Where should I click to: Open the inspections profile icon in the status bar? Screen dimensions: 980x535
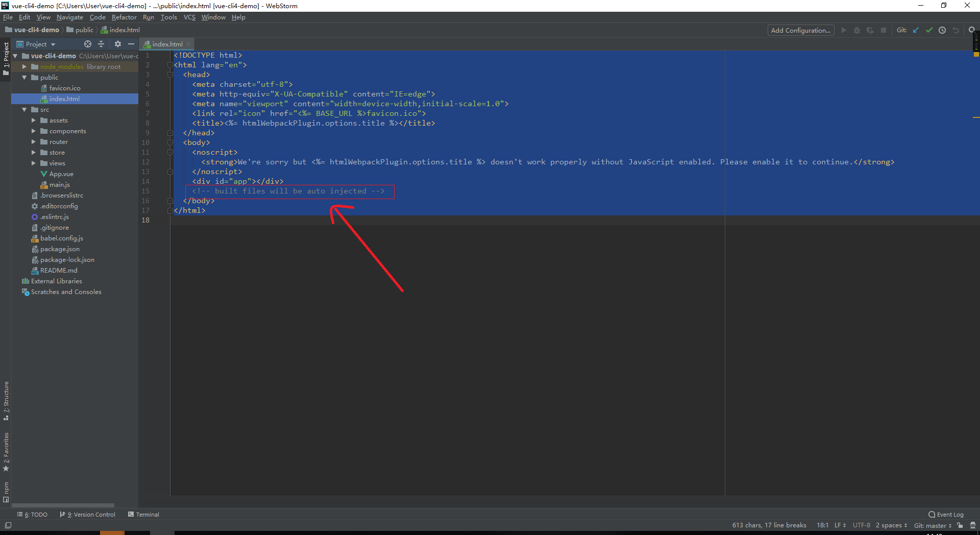[x=973, y=525]
